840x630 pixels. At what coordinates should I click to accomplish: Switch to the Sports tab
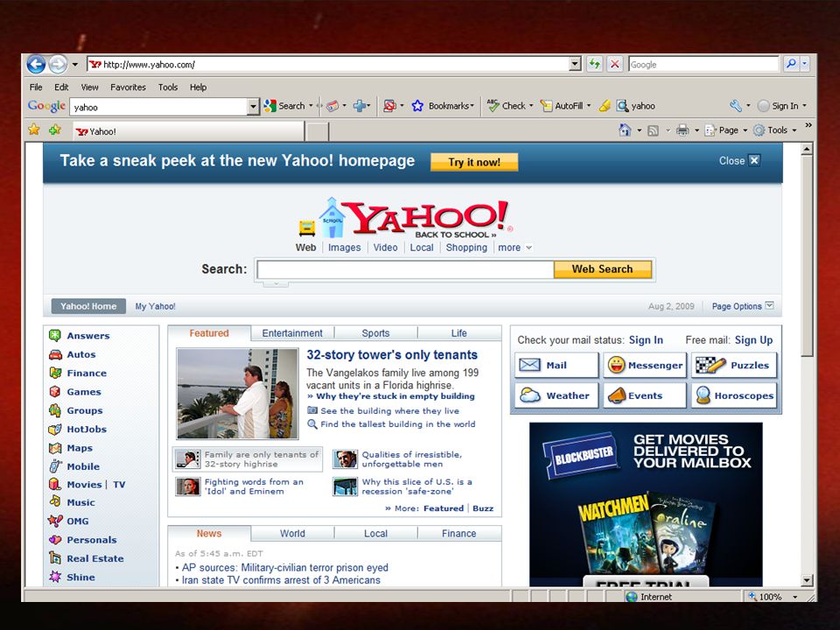375,333
